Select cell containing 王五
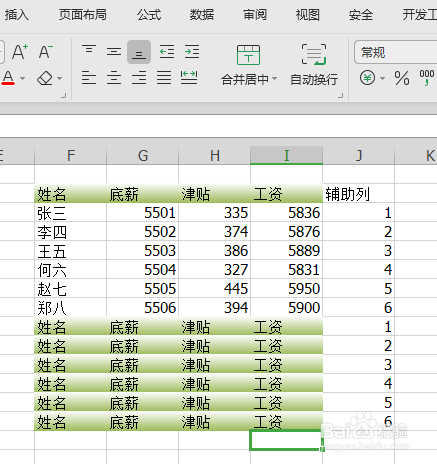 (x=71, y=251)
